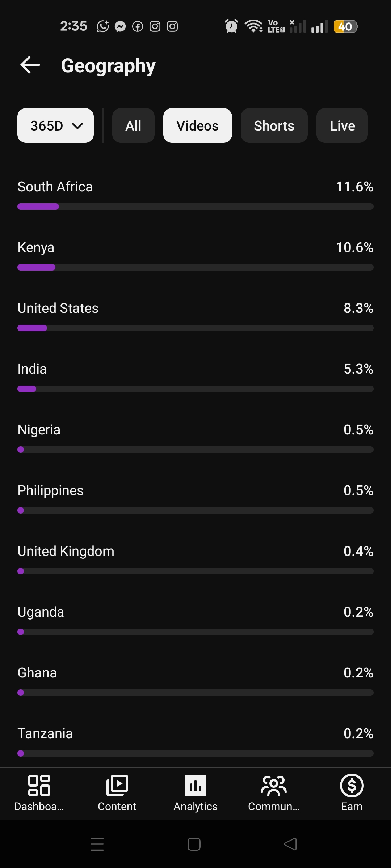Select the All content filter
This screenshot has height=868, width=391.
(133, 125)
